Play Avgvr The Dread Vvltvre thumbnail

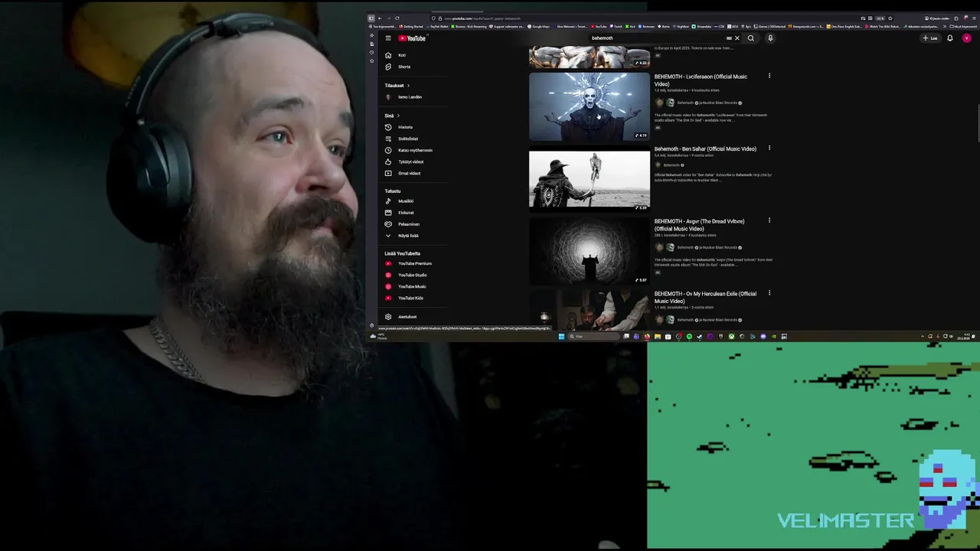pos(589,251)
